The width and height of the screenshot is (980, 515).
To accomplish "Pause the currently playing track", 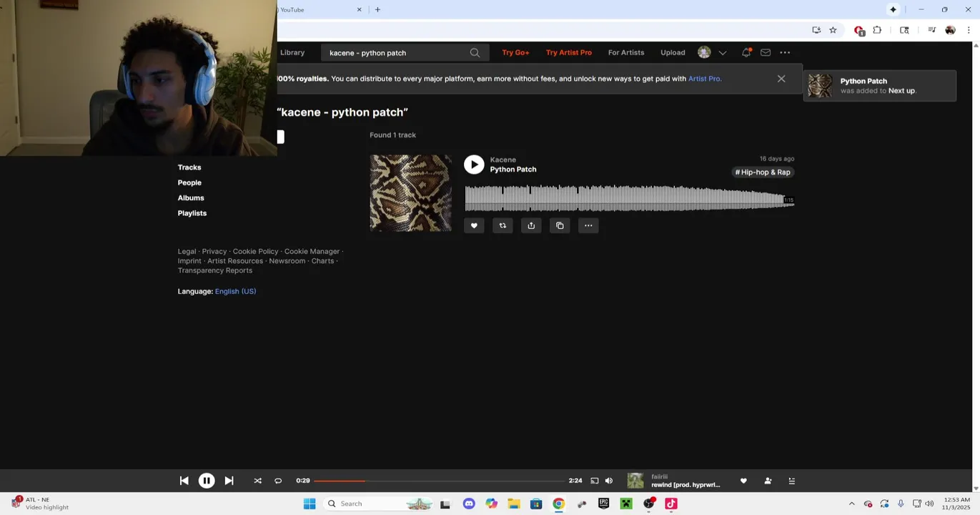I will tap(207, 481).
